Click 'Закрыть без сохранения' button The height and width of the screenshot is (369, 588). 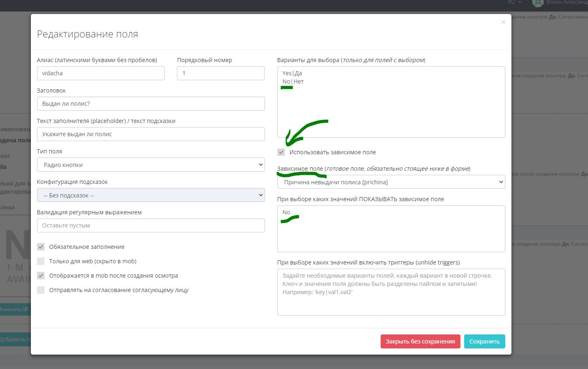[x=420, y=341]
